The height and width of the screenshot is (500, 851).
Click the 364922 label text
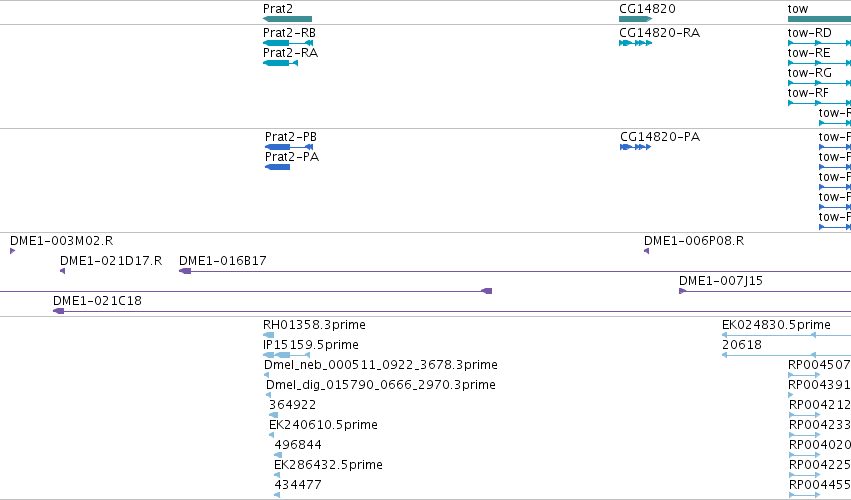pyautogui.click(x=292, y=404)
